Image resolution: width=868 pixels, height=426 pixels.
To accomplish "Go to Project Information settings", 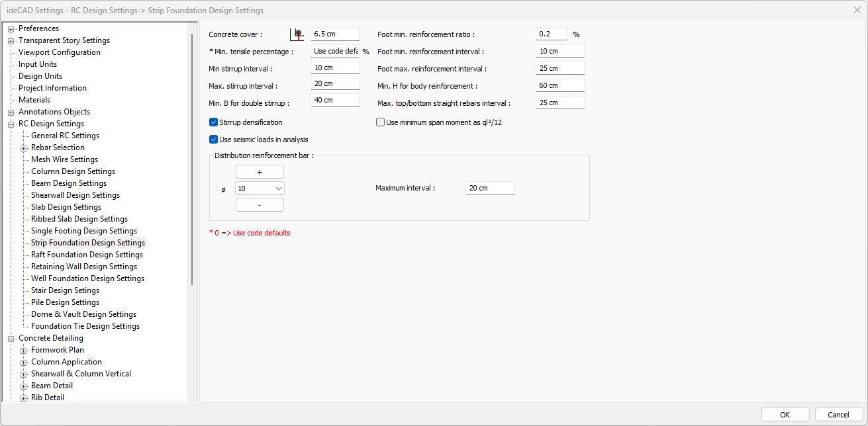I will point(52,88).
